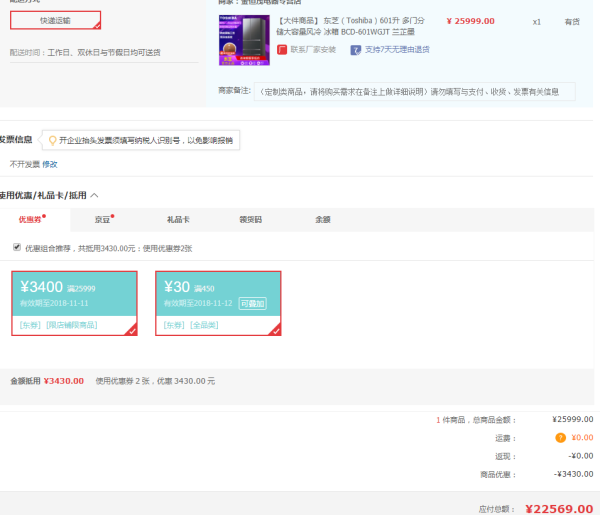
Task: Click the red 联系厂家安装 icon
Action: pyautogui.click(x=282, y=50)
